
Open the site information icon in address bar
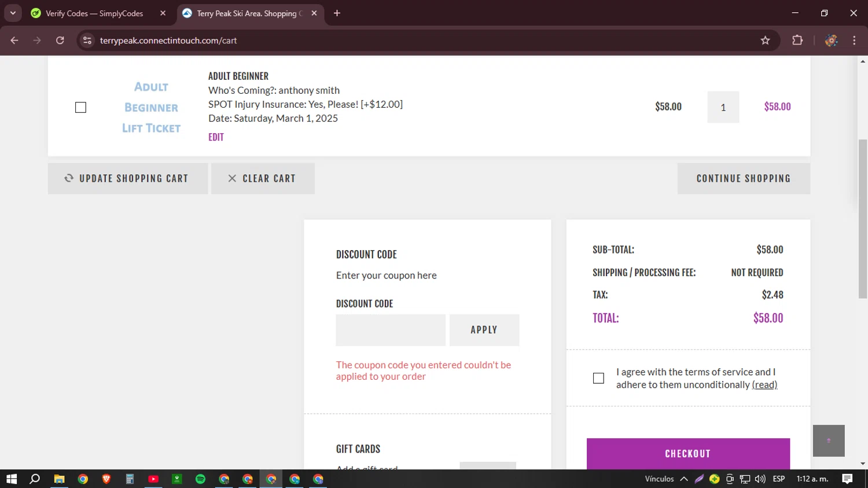[x=87, y=41]
